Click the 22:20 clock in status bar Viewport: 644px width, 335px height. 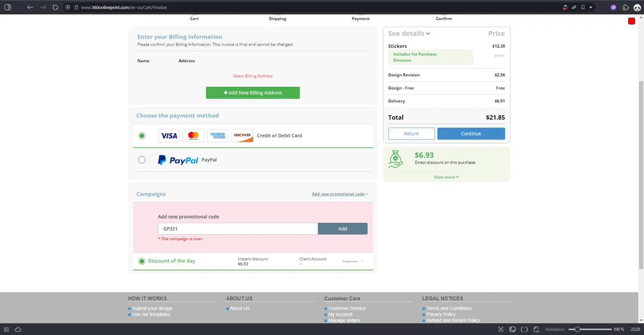click(x=635, y=329)
